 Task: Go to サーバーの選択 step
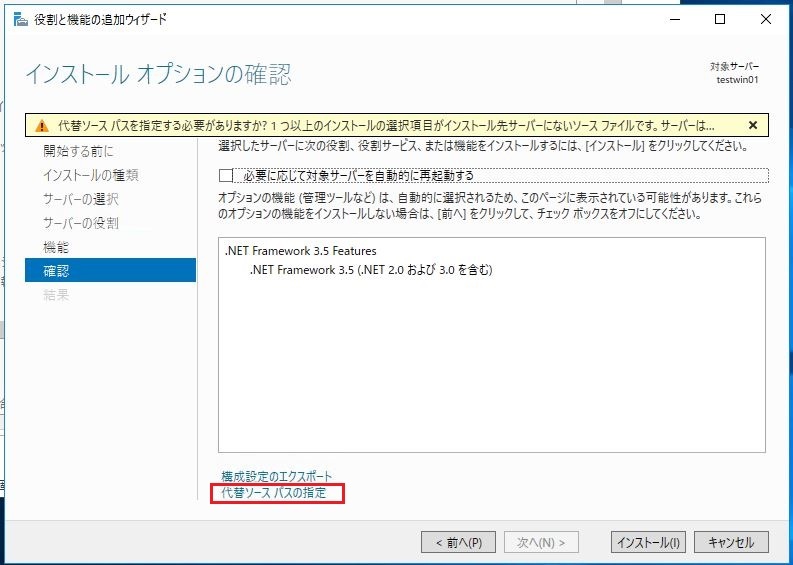coord(81,199)
